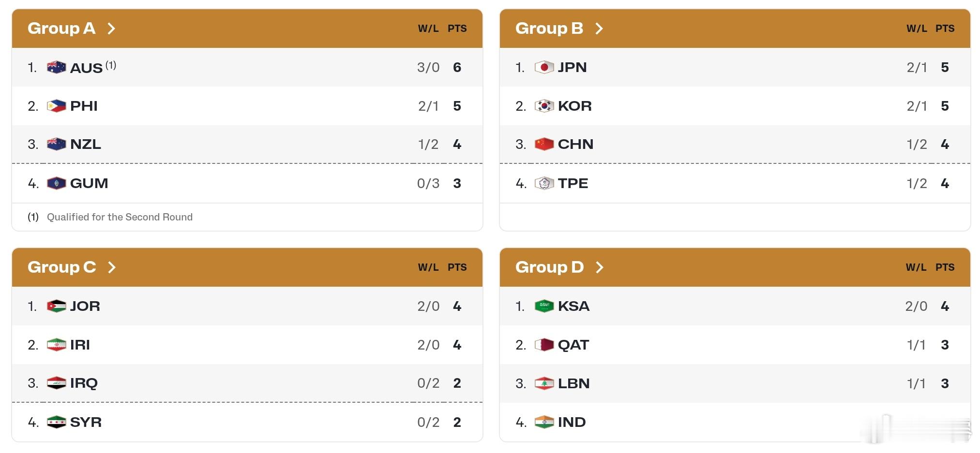Click the SYR team row name
The width and height of the screenshot is (980, 453).
[86, 422]
